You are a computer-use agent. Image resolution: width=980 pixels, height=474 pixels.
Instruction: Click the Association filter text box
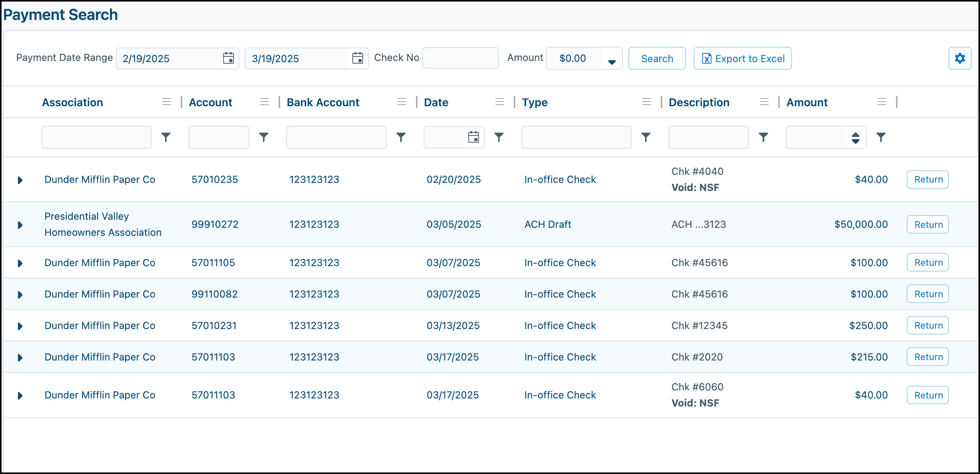click(96, 137)
